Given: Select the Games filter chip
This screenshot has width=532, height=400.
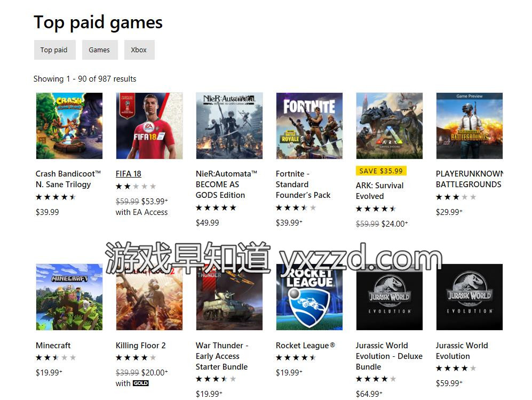Looking at the screenshot, I should click(x=100, y=50).
